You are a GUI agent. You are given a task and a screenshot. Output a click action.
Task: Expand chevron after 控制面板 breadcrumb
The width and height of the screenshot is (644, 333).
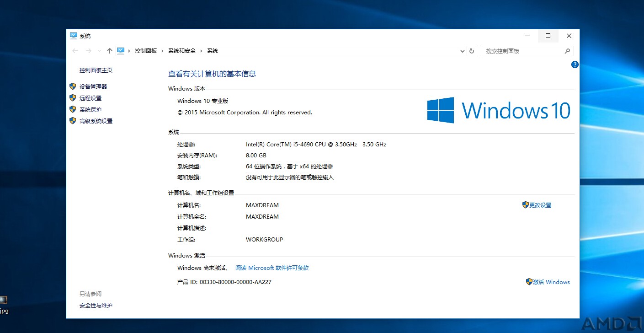(x=162, y=51)
